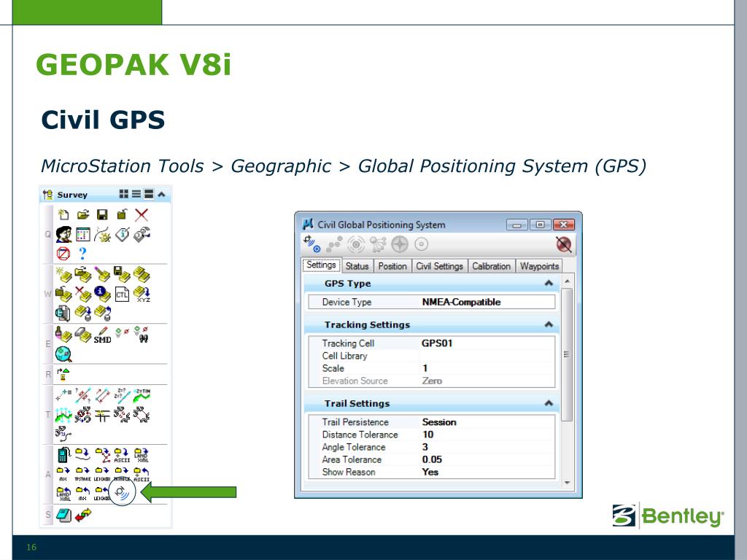This screenshot has height=560, width=747.
Task: Switch to the Status tab
Action: [x=357, y=266]
